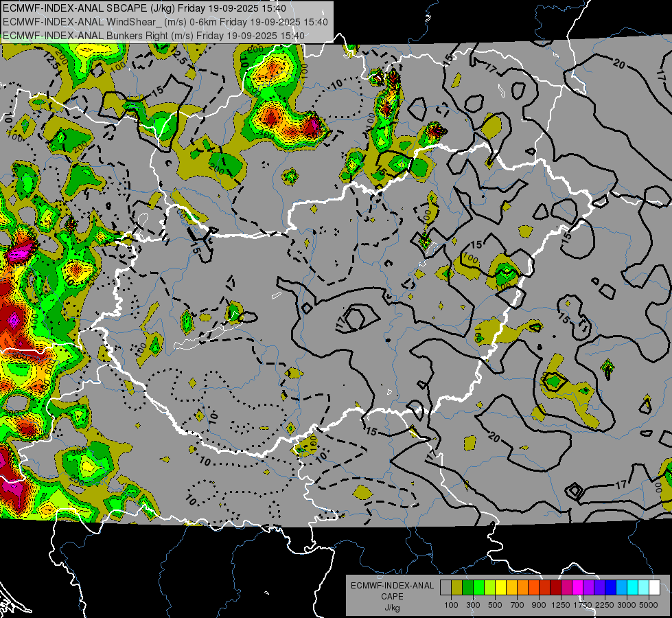Select the pure blue 2250 legend swatch
The height and width of the screenshot is (618, 672).
(611, 587)
